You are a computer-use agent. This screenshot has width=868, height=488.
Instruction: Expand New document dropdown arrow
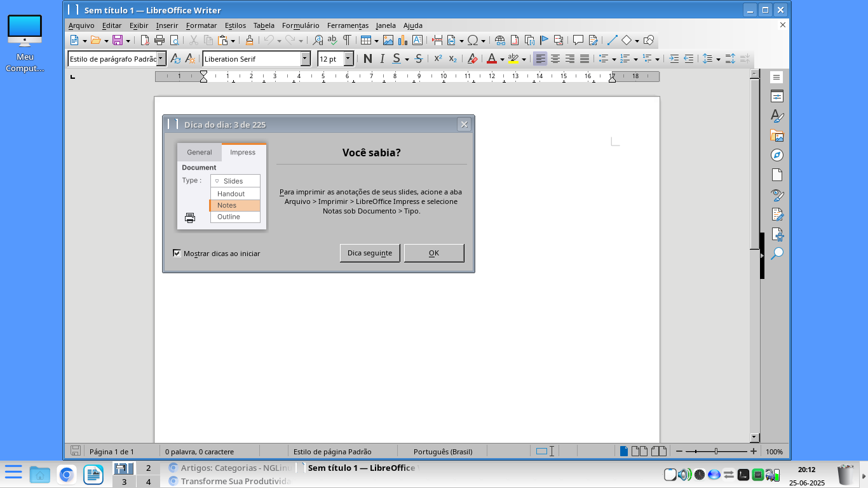pos(85,41)
